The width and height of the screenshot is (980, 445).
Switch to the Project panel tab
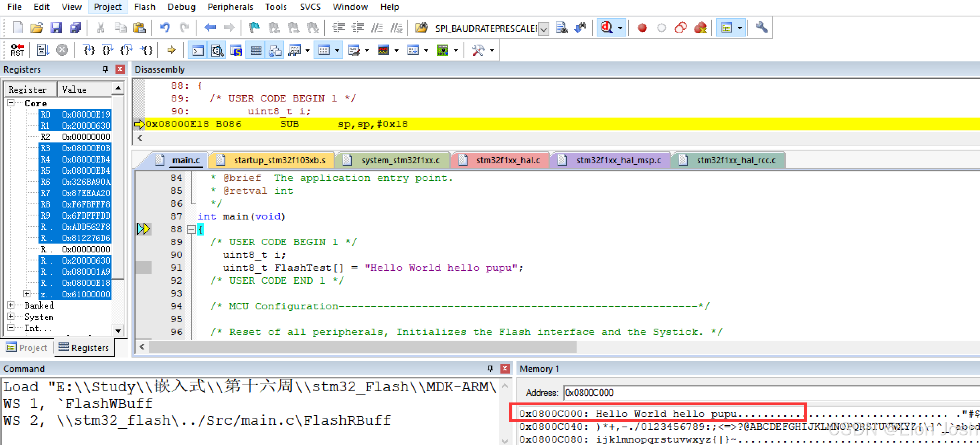27,347
